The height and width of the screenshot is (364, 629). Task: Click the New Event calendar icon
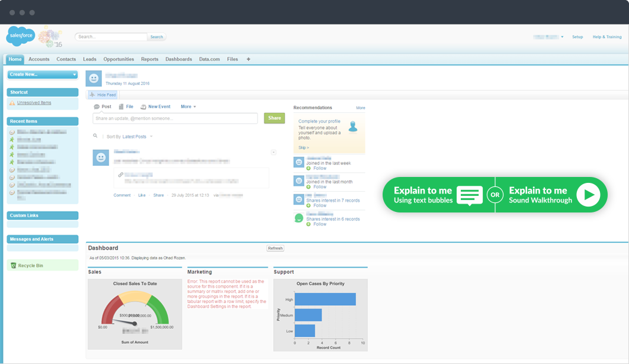pos(143,107)
